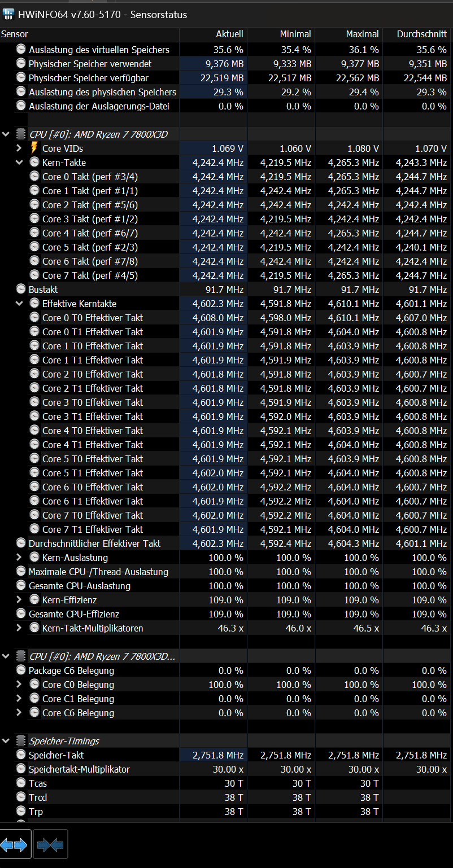This screenshot has width=453, height=868.
Task: Click the chip icon of CPU [#0] 7800X3D... group
Action: [x=21, y=656]
